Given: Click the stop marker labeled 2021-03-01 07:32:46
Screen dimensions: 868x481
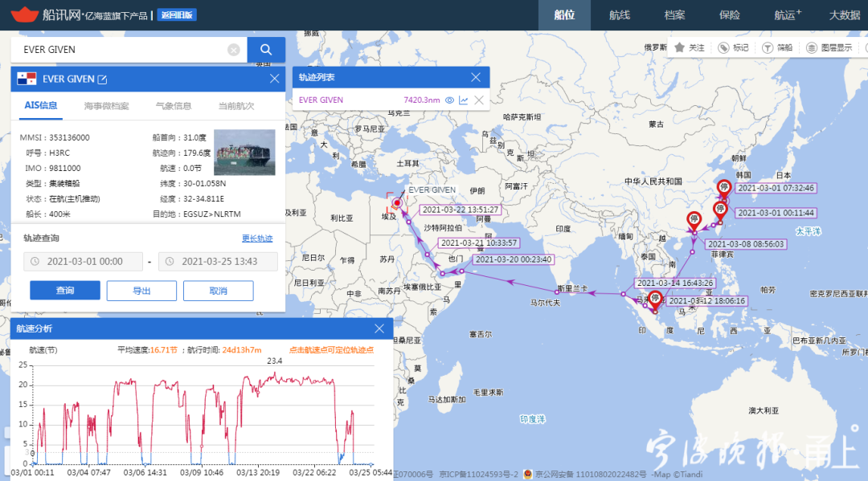Looking at the screenshot, I should pos(723,188).
